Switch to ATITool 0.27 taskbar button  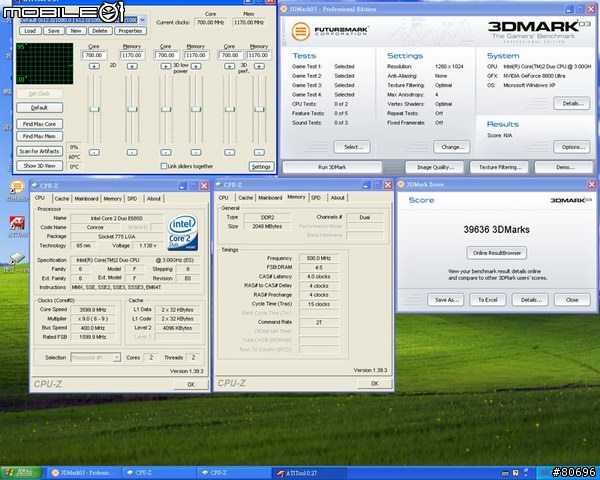click(x=311, y=473)
